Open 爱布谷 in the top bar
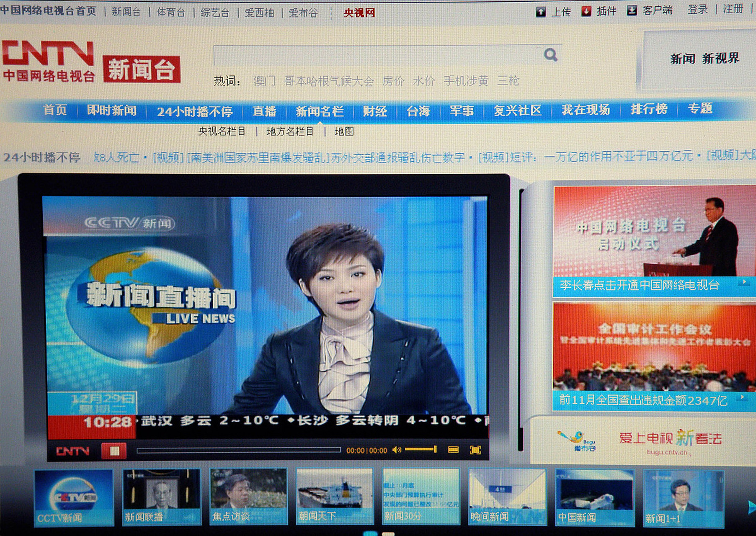 coord(304,13)
